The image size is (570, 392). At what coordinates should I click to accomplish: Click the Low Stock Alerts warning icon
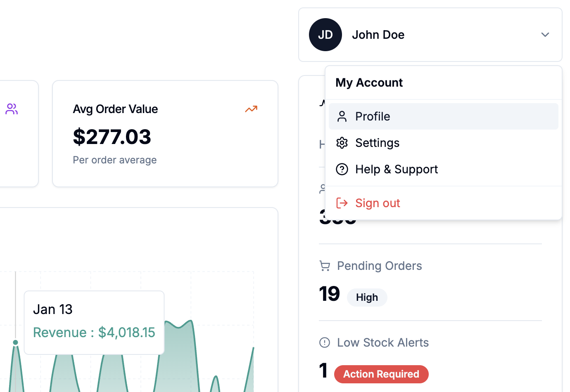pyautogui.click(x=325, y=342)
